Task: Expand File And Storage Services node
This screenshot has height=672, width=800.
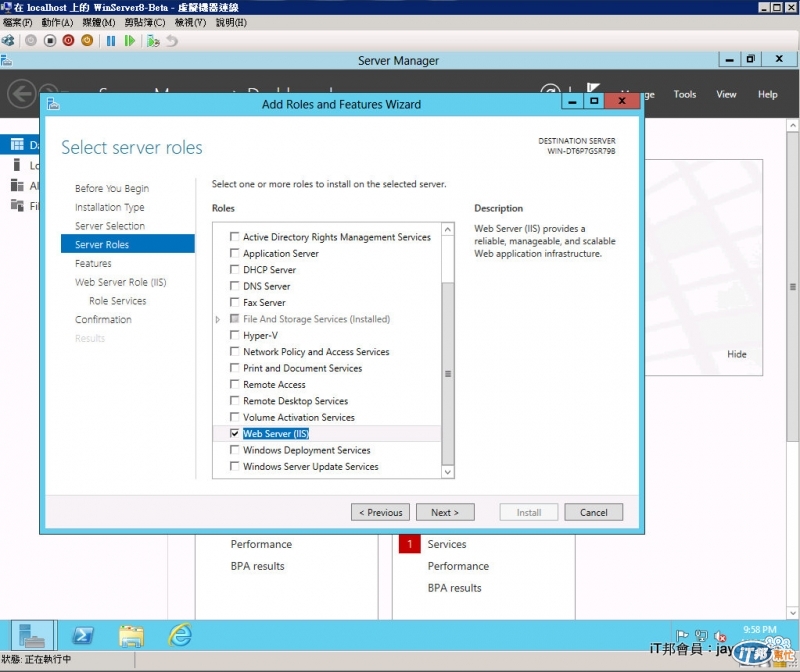Action: coord(218,319)
